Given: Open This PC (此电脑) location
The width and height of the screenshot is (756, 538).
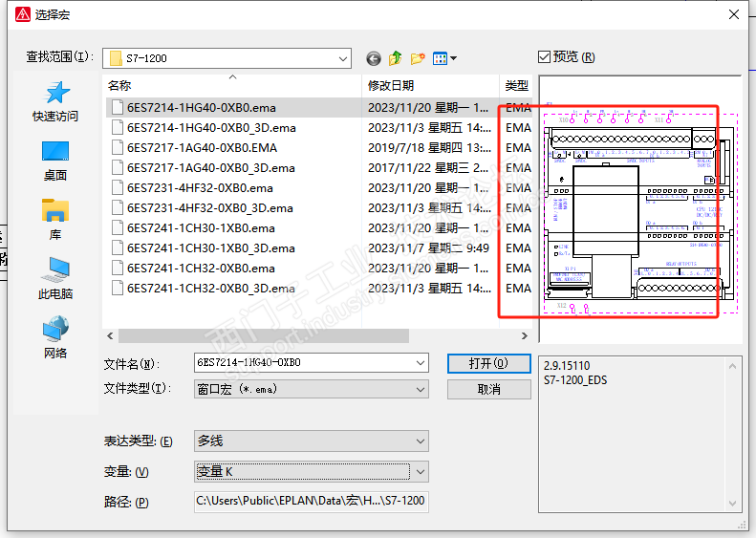Looking at the screenshot, I should 55,279.
